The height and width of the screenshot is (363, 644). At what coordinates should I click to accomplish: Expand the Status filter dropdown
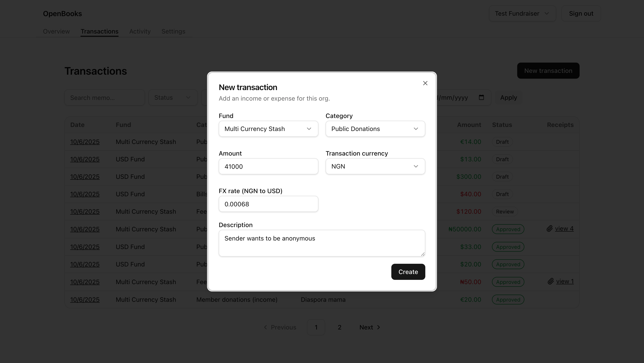[x=173, y=98]
